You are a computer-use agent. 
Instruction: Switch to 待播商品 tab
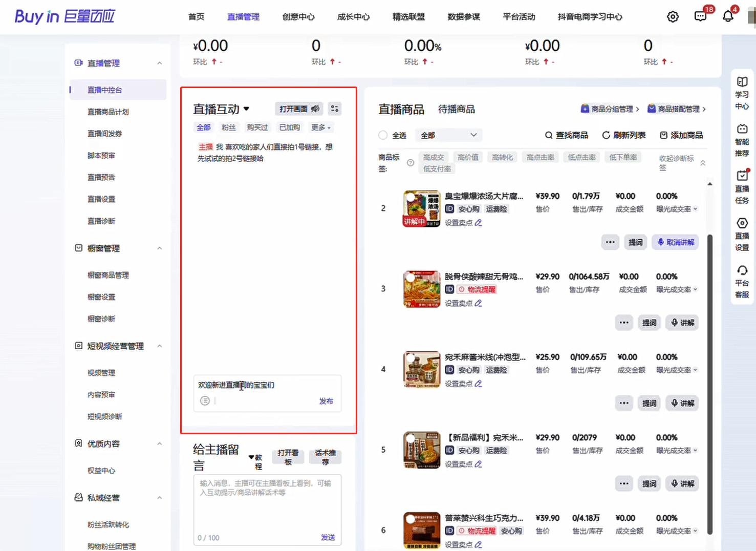[457, 109]
